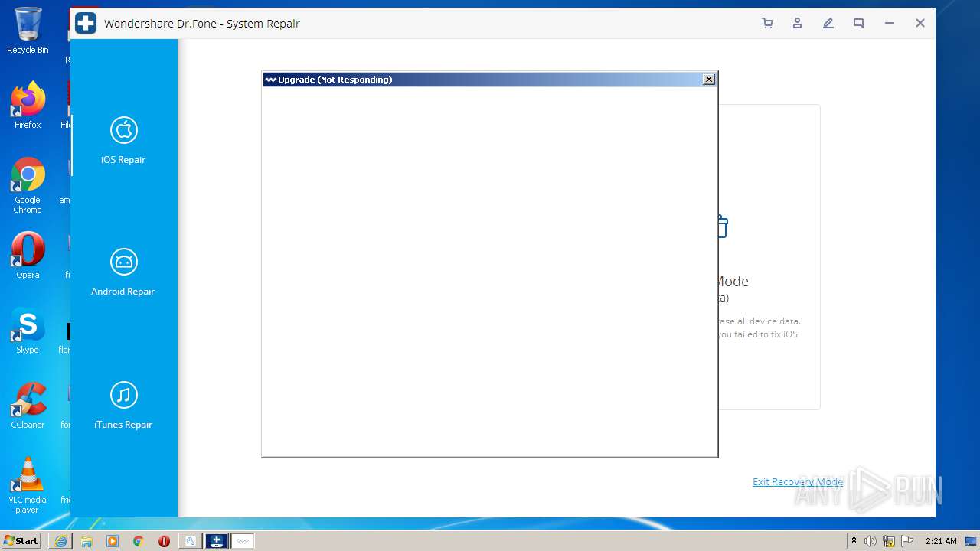980x551 pixels.
Task: Open Android Repair in the sidebar
Action: [x=123, y=272]
